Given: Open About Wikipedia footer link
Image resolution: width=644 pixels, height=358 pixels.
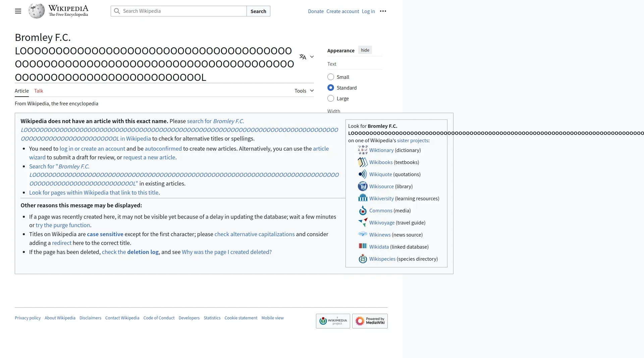Looking at the screenshot, I should 60,318.
